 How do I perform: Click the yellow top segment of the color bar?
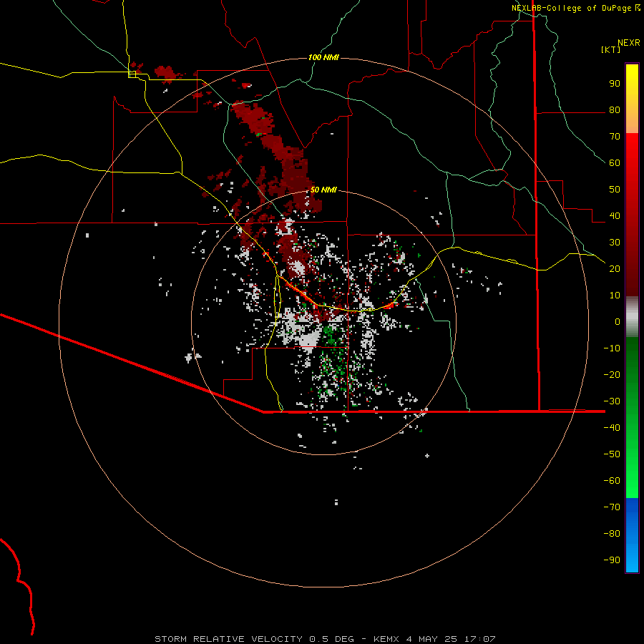(x=632, y=99)
